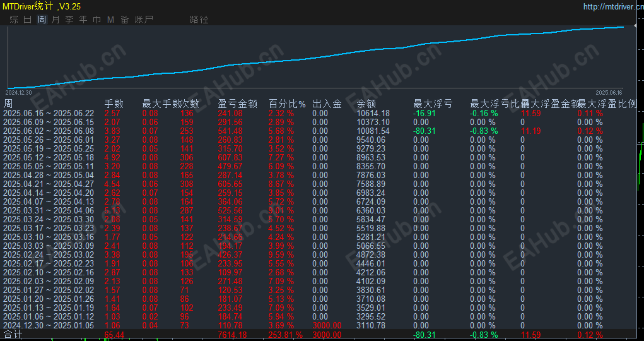The image size is (644, 341).
Task: Select week row 2025.01.20 ~ 2025.01.26
Action: pos(49,299)
